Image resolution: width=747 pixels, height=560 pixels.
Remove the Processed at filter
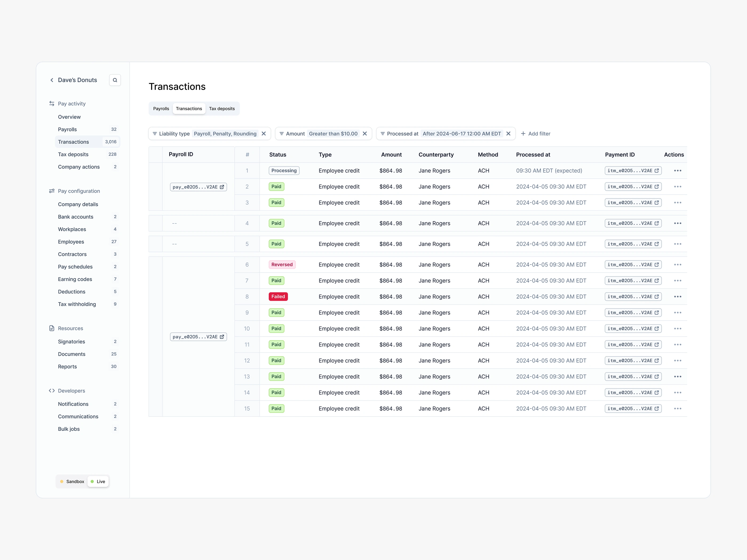click(508, 134)
